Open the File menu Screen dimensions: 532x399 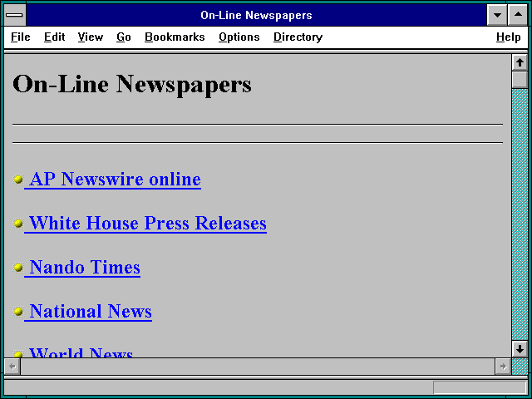click(x=20, y=37)
